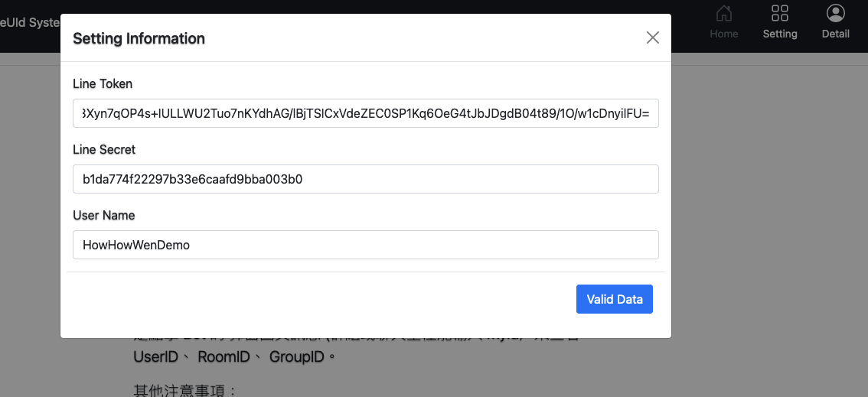The width and height of the screenshot is (868, 397).
Task: Click the Line Secret label
Action: click(x=104, y=150)
